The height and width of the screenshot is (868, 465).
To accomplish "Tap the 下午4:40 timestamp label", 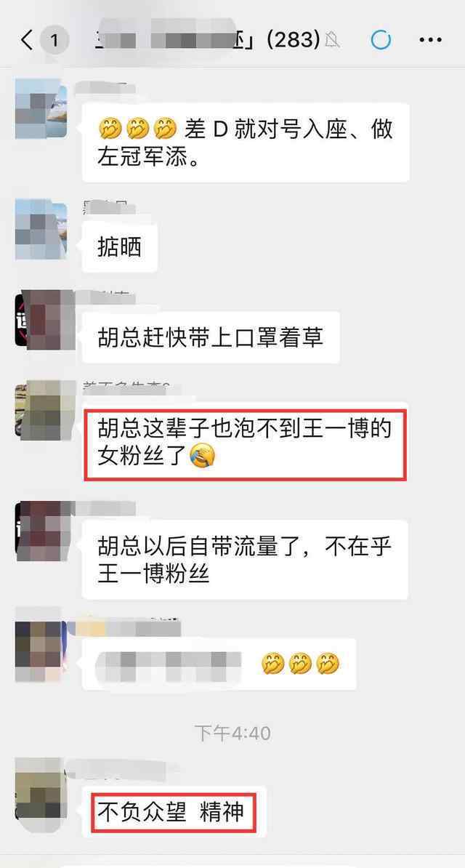I will (232, 734).
